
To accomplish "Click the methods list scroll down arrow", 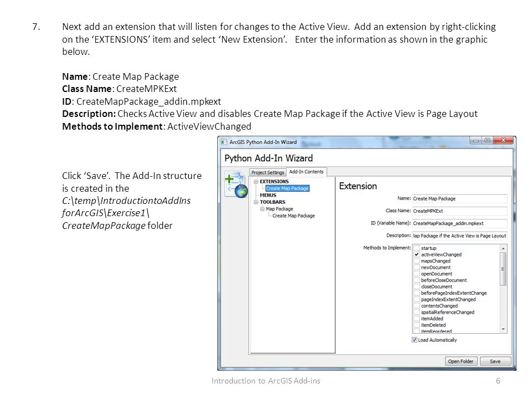I will (x=503, y=329).
